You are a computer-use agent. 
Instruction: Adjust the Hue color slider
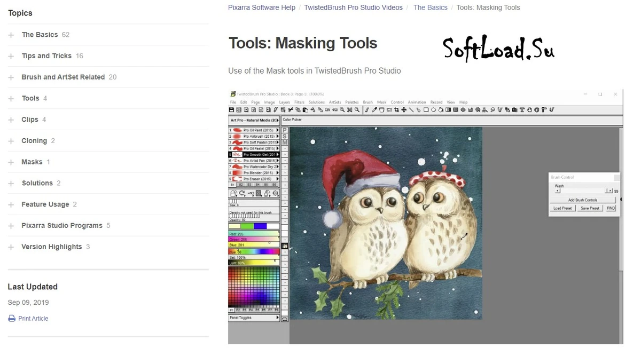click(254, 251)
